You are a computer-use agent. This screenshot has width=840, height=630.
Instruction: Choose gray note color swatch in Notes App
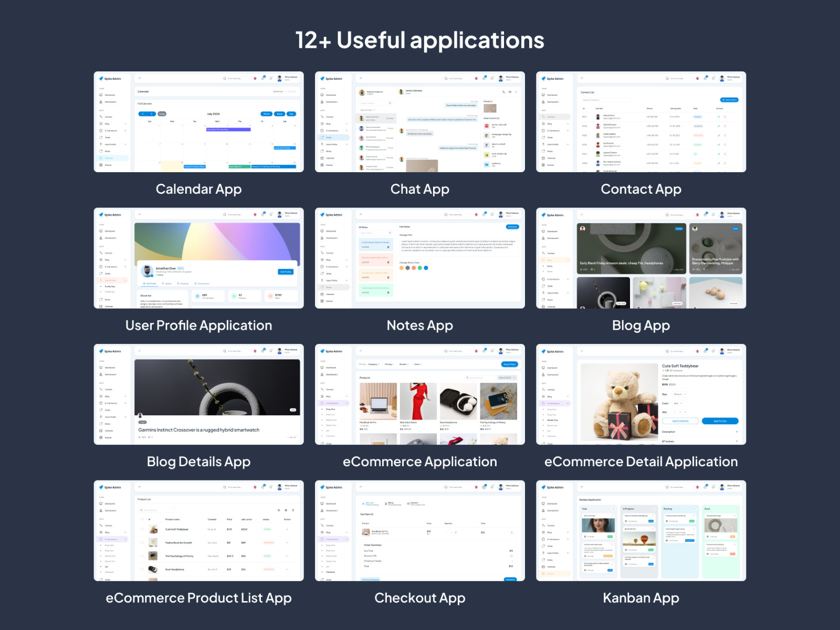(407, 268)
